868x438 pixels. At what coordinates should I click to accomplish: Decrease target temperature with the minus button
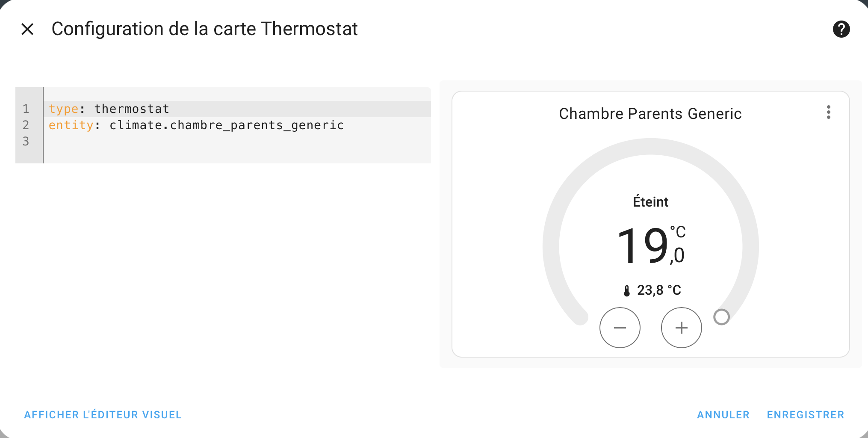pos(620,328)
